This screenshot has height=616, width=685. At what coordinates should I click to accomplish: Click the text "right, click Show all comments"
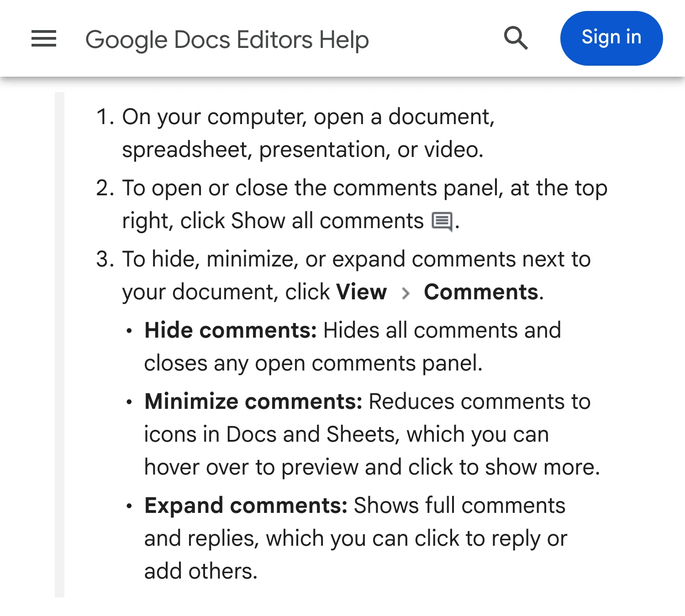[x=273, y=221]
